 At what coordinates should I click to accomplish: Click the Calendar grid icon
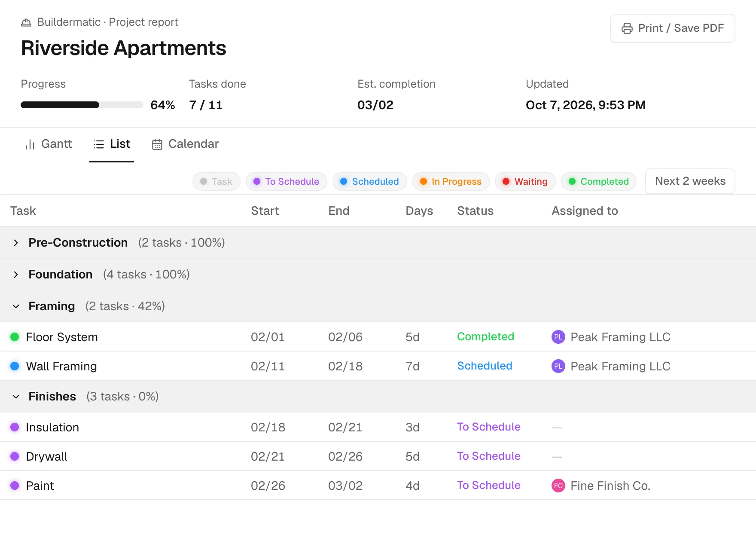pyautogui.click(x=157, y=144)
